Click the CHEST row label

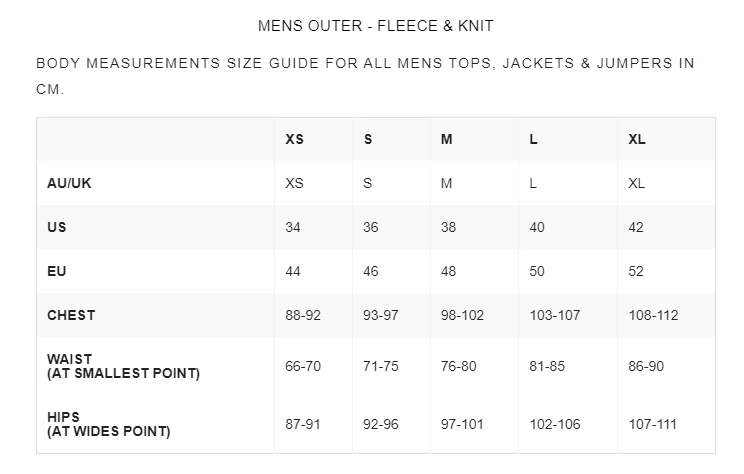tap(71, 315)
